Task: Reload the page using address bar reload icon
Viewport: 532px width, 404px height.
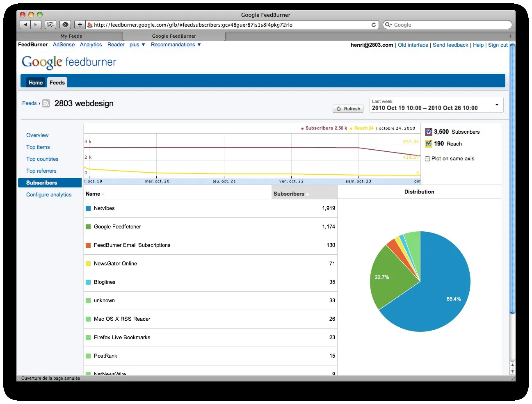Action: point(374,25)
